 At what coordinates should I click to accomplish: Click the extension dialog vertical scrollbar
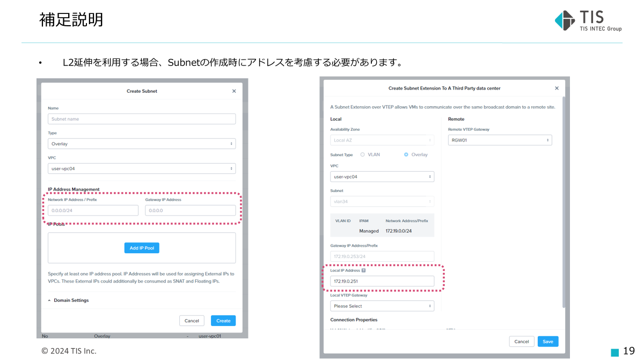(563, 202)
